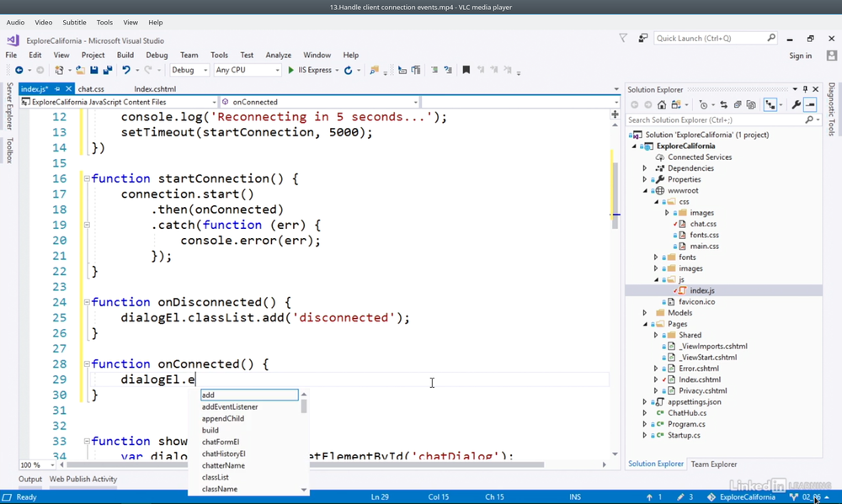This screenshot has width=842, height=504.
Task: Click the Navigate Backward arrow in the toolbar
Action: 19,71
